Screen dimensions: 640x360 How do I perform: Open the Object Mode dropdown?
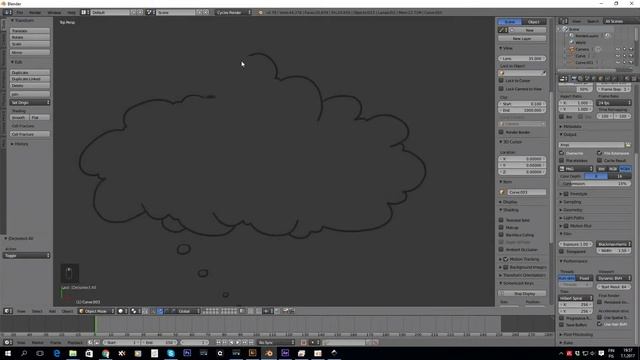point(96,311)
